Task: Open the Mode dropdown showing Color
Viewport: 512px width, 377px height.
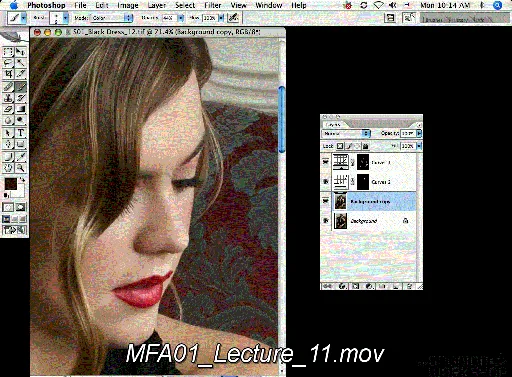Action: [x=111, y=18]
